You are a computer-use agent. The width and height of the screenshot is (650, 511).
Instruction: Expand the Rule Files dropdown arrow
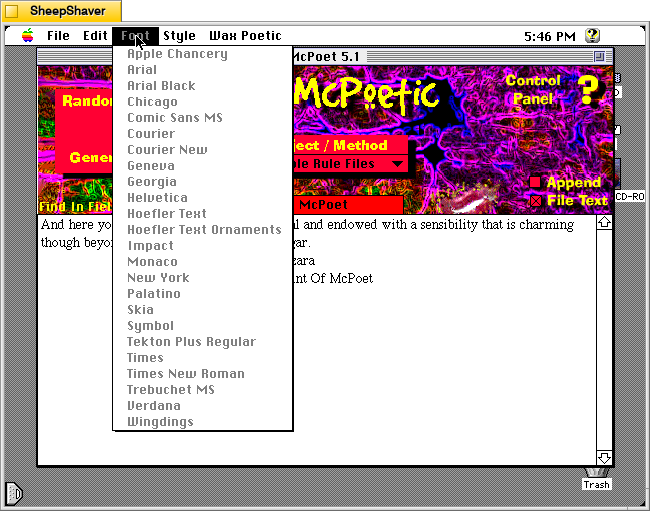coord(397,164)
